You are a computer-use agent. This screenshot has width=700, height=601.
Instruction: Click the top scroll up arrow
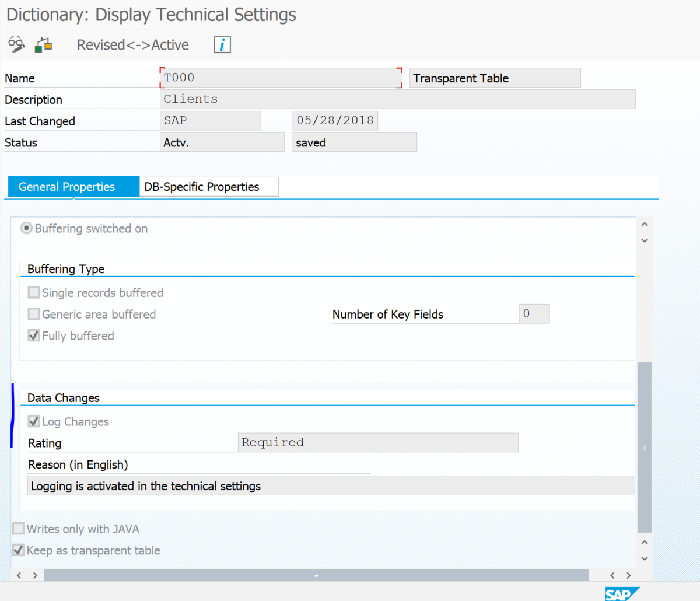click(x=645, y=224)
